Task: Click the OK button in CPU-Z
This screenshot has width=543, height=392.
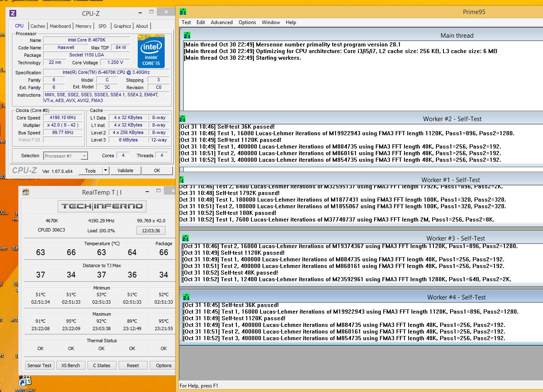Action: [x=157, y=170]
